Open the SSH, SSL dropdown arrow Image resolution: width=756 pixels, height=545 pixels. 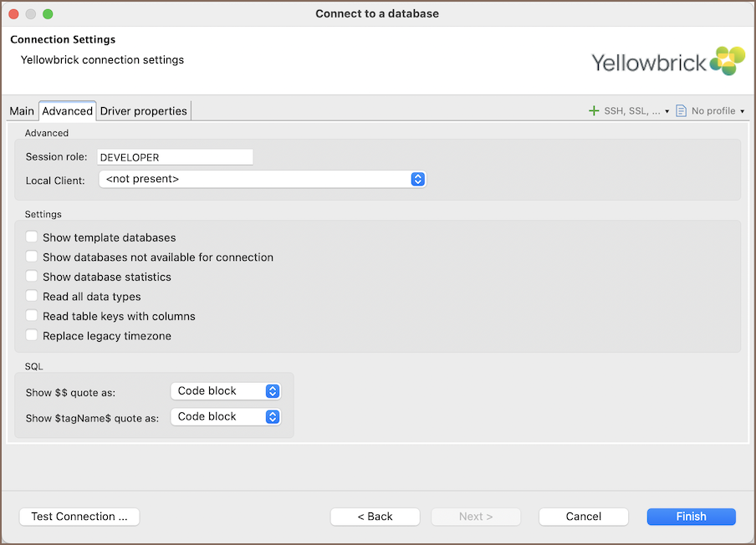tap(667, 111)
